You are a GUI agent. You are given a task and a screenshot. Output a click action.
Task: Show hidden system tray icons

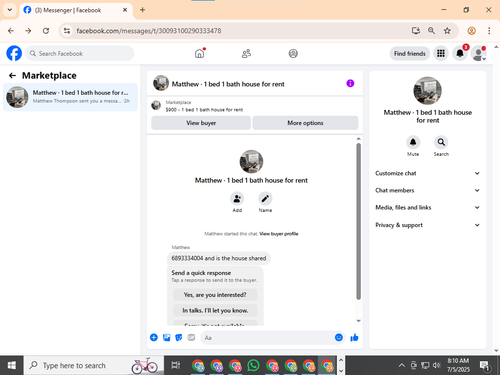(x=402, y=365)
